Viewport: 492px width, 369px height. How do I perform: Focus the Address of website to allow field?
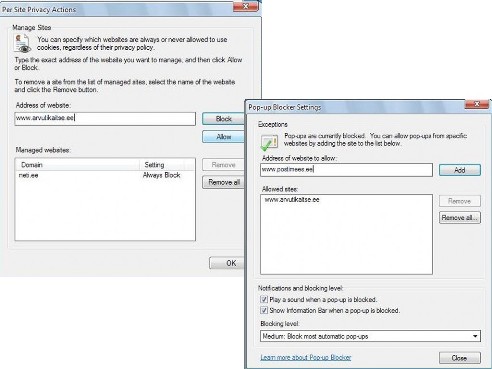tap(346, 170)
